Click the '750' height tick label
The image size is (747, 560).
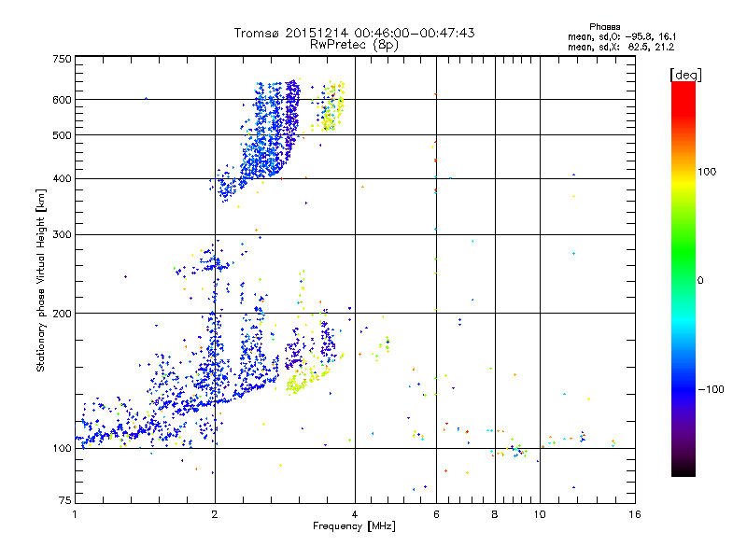62,59
